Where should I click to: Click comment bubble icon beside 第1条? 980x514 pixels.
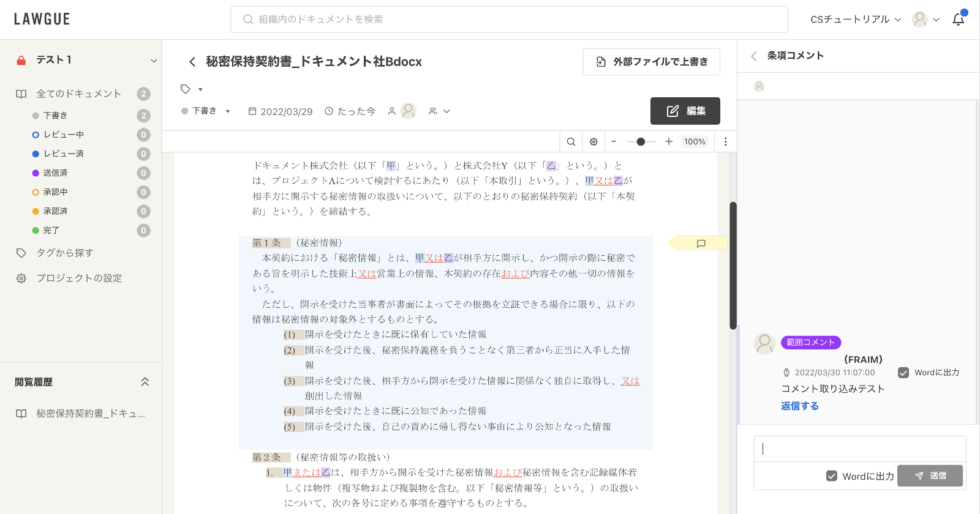(701, 244)
